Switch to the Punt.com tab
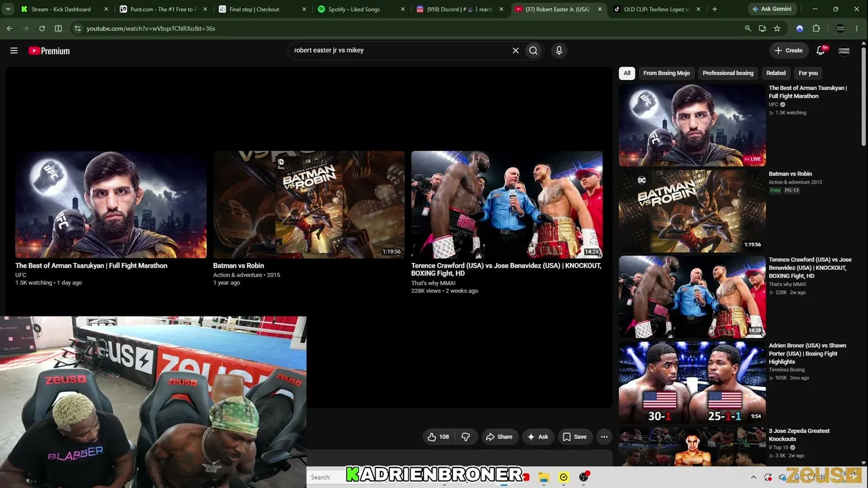 (x=163, y=9)
